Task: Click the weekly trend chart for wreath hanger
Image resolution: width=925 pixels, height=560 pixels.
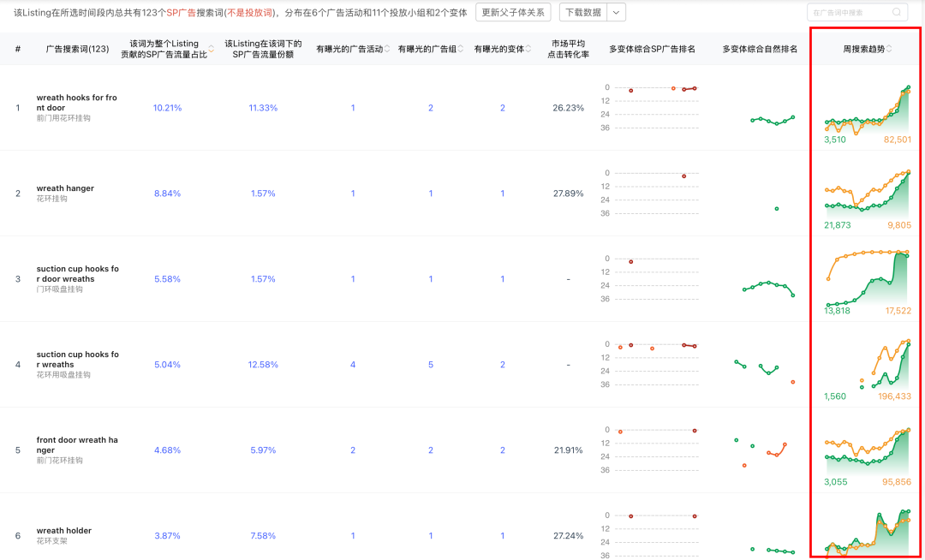Action: tap(865, 195)
